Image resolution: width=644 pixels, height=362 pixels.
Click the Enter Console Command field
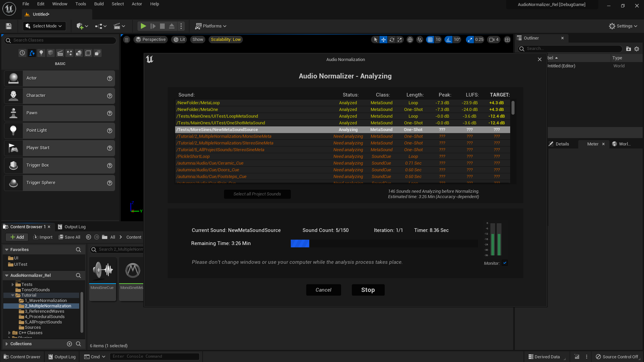154,357
